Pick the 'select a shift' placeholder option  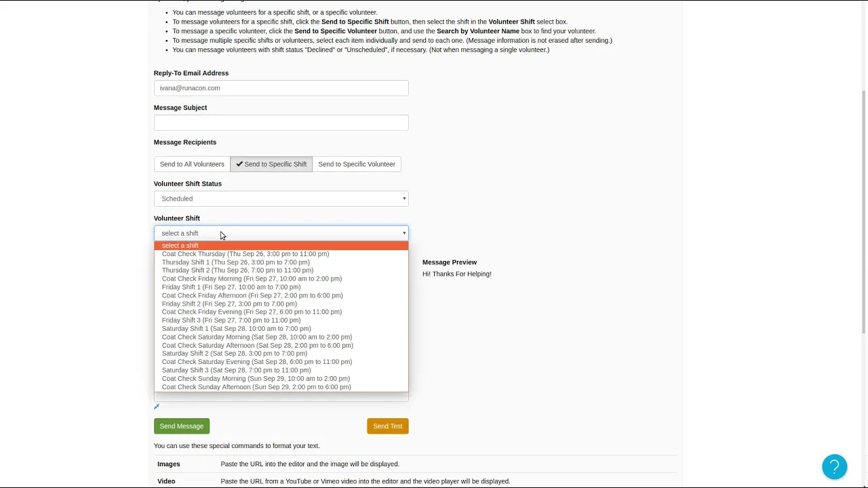(281, 245)
